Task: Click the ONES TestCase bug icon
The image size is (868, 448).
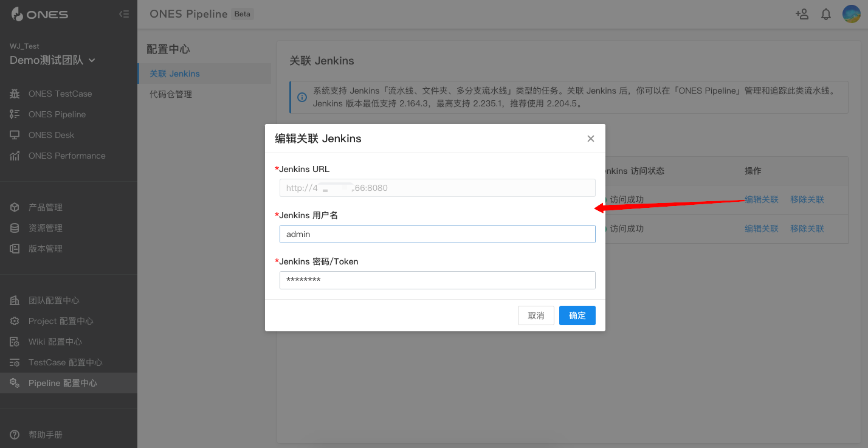Action: click(15, 94)
